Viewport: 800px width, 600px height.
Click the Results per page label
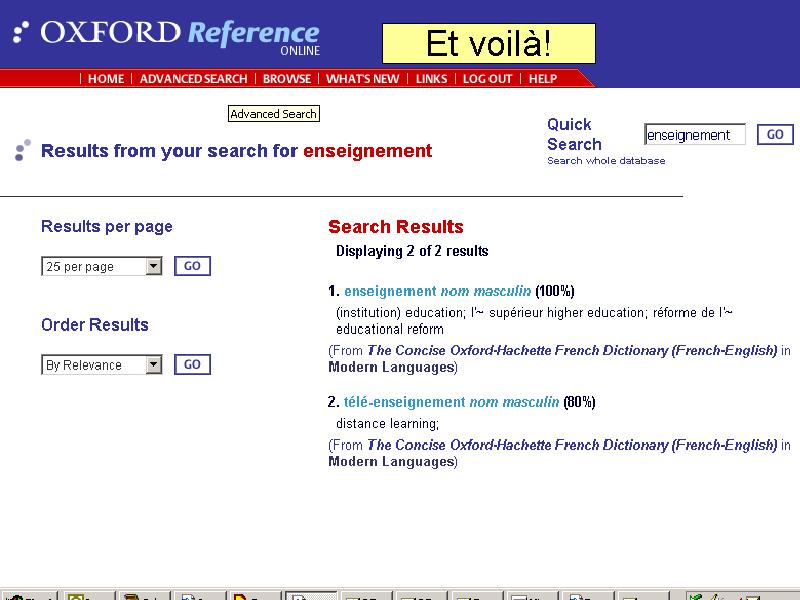pyautogui.click(x=107, y=227)
